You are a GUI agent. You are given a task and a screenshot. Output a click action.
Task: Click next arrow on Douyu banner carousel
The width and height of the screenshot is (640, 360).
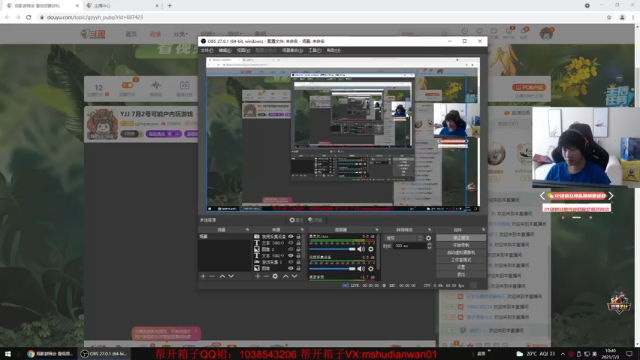(611, 196)
